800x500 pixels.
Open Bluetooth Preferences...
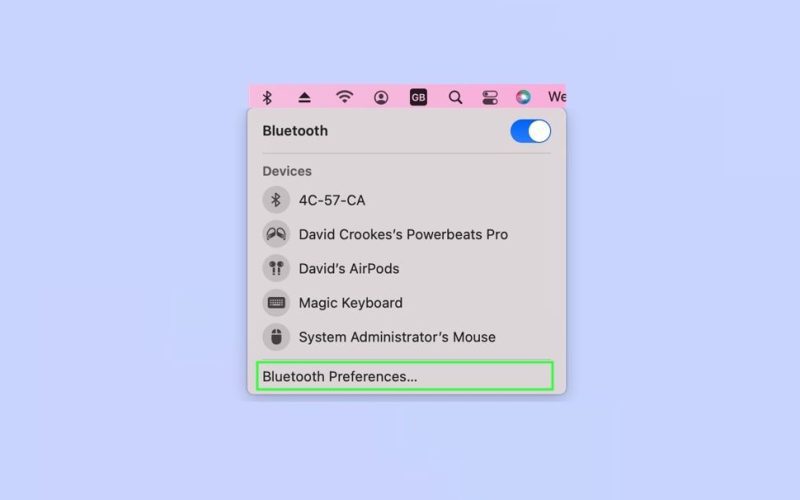(405, 376)
